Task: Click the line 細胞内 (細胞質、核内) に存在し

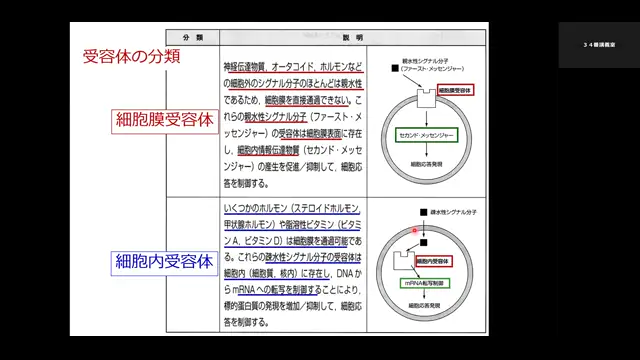Action: tap(277, 273)
